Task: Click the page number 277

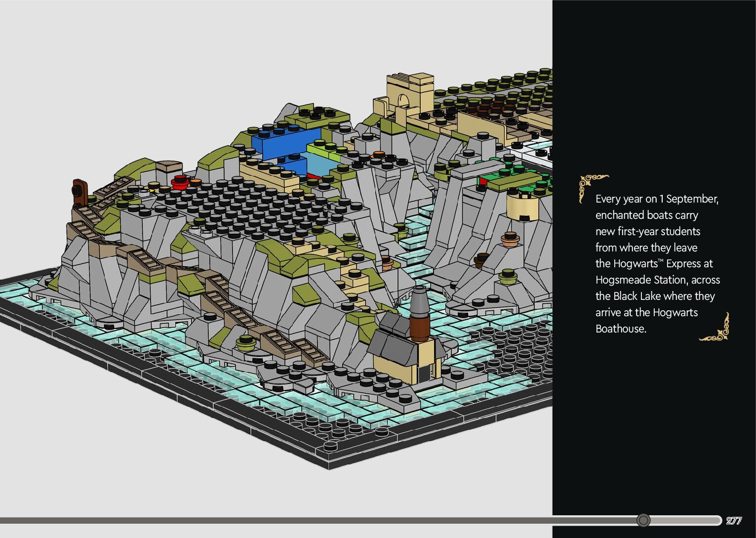Action: click(734, 521)
